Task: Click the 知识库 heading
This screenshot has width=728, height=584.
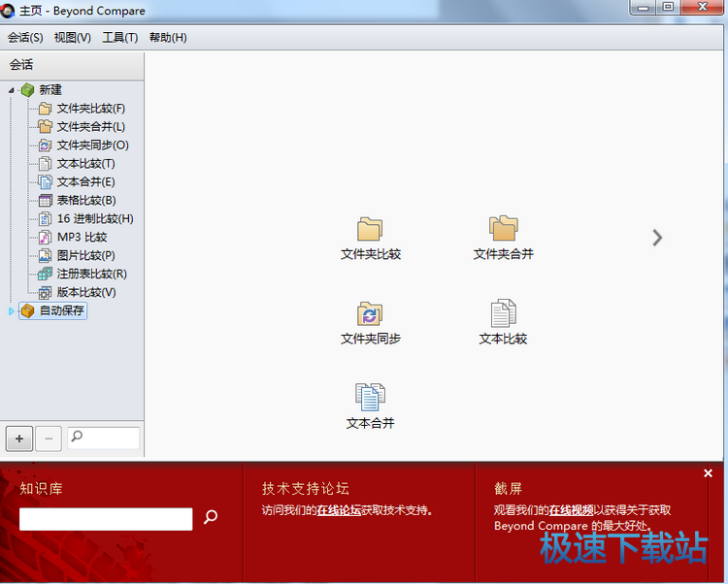Action: pyautogui.click(x=42, y=488)
